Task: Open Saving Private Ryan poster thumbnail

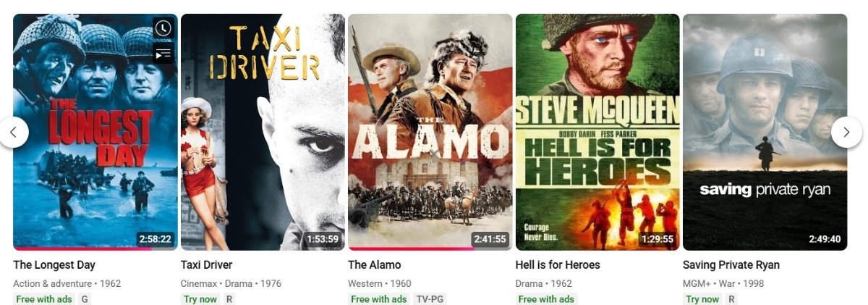Action: click(x=765, y=132)
